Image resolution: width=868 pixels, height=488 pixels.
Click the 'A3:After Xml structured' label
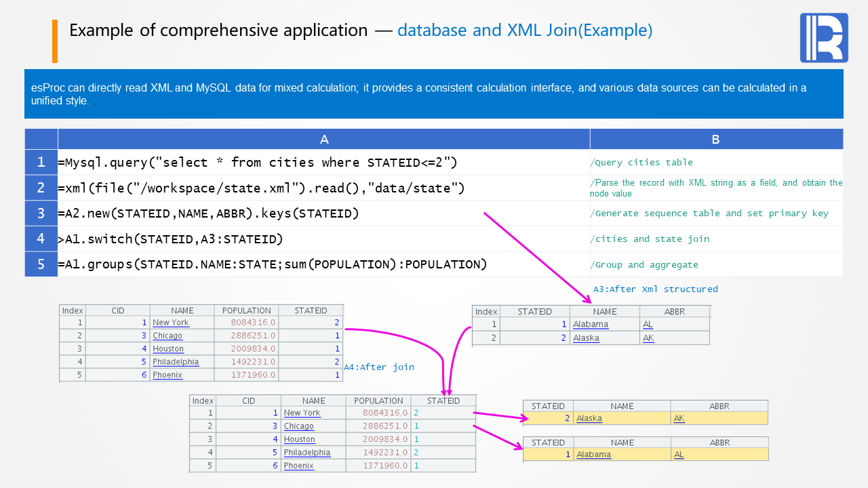click(655, 289)
